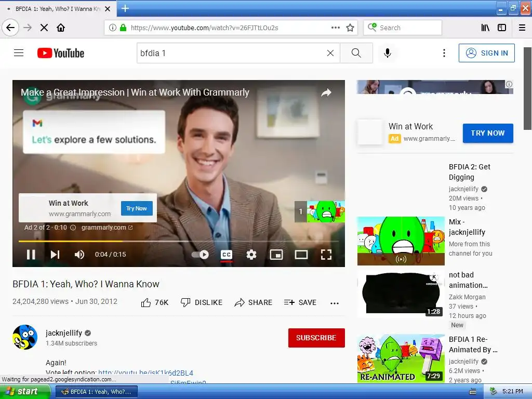Viewport: 532px width, 399px height.
Task: Click Try Now in video ad overlay
Action: [137, 208]
